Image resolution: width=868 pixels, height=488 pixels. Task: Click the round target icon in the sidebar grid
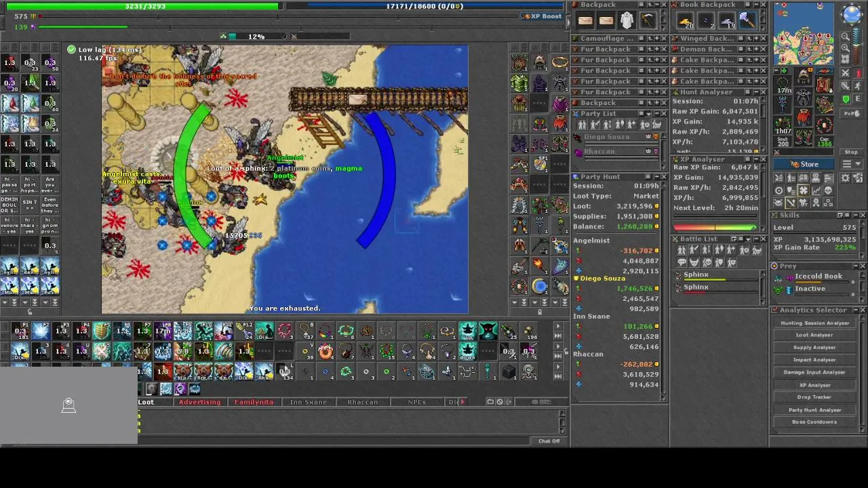point(778,191)
